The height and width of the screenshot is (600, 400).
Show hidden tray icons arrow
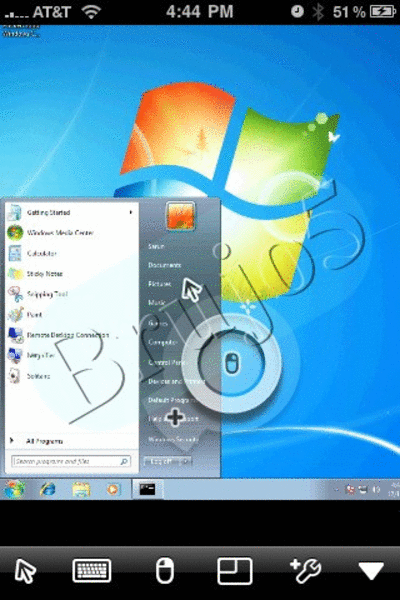[336, 489]
